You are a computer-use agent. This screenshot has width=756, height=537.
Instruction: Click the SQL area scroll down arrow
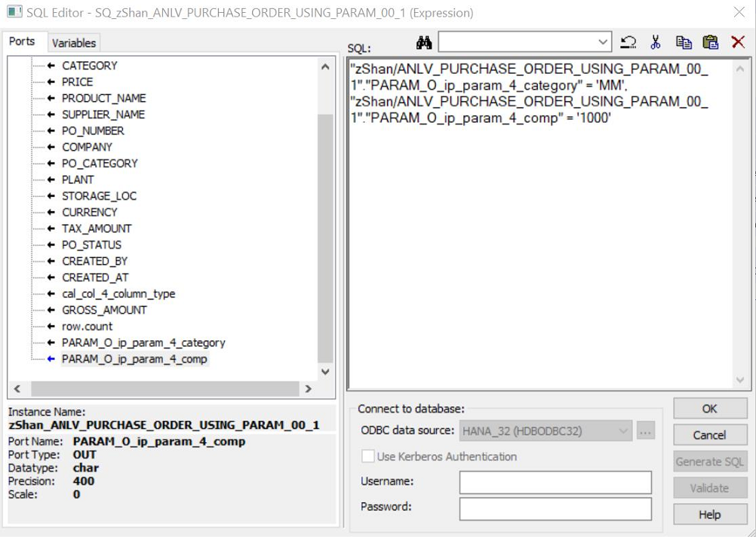pyautogui.click(x=740, y=380)
